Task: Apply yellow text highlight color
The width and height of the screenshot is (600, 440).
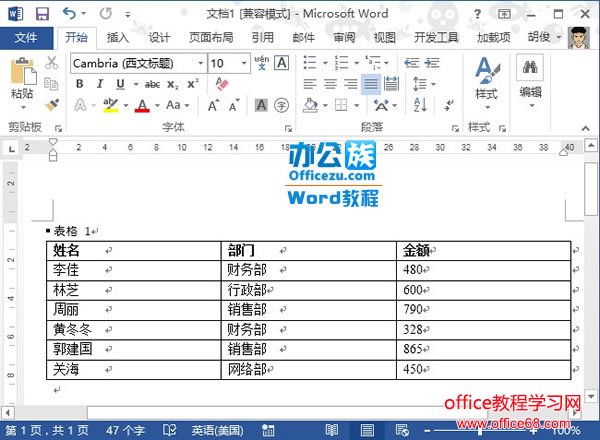Action: tap(111, 105)
